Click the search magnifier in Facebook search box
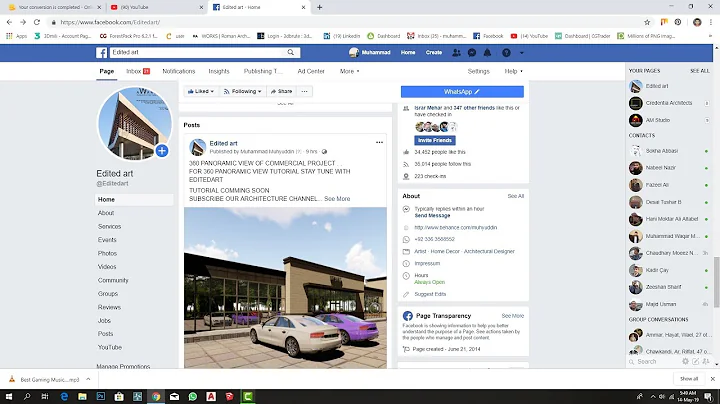Image resolution: width=720 pixels, height=404 pixels. [291, 52]
